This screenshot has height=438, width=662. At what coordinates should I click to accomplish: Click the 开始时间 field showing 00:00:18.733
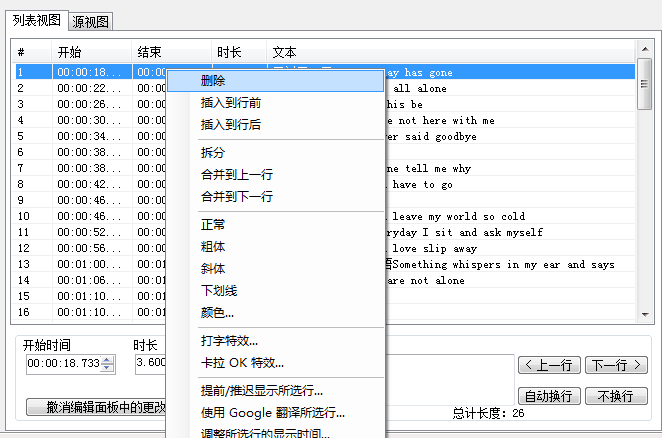(64, 364)
